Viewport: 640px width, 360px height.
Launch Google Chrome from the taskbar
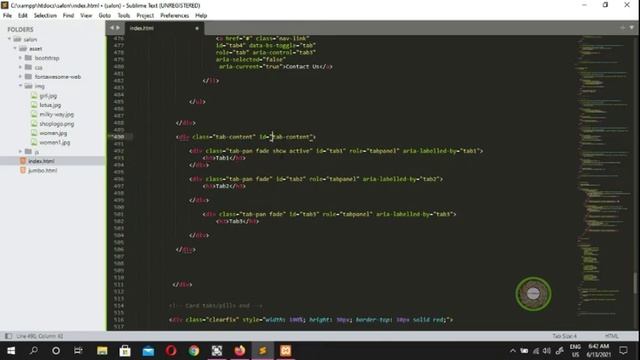click(x=194, y=351)
